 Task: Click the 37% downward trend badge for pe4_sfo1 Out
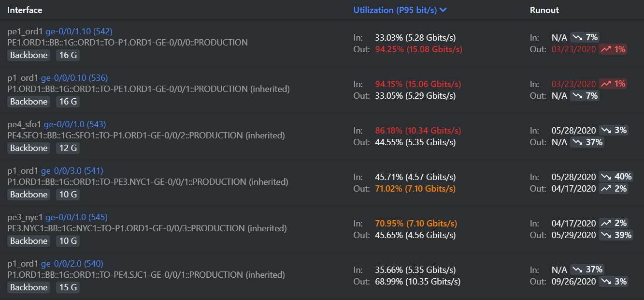[x=587, y=142]
